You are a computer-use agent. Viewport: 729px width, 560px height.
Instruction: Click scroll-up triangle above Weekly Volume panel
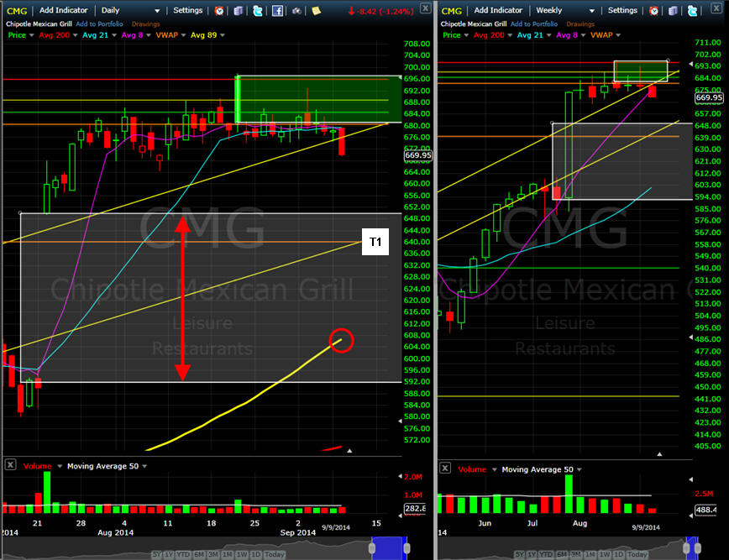(659, 454)
